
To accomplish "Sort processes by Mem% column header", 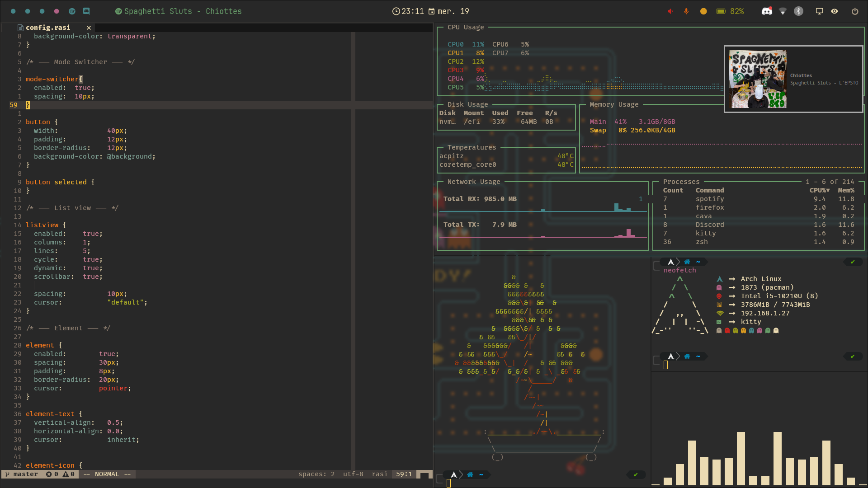I will tap(846, 190).
